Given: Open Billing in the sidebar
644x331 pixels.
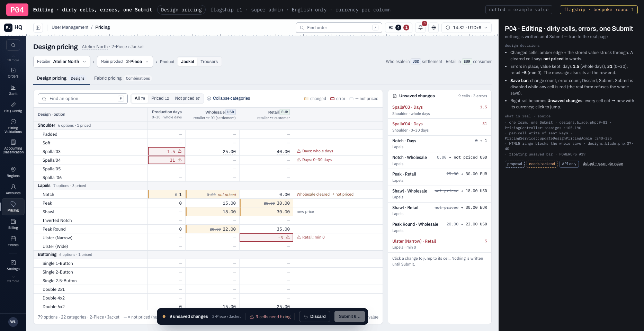Looking at the screenshot, I should 13,224.
